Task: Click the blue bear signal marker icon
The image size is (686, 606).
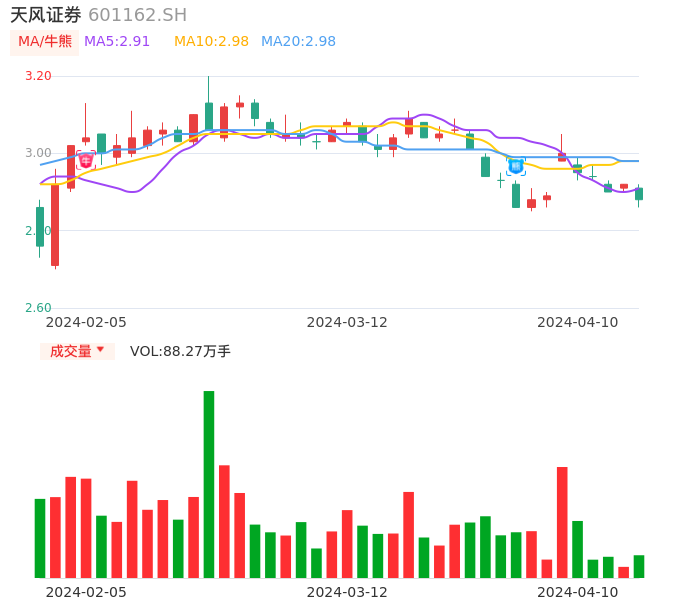Action: (516, 167)
